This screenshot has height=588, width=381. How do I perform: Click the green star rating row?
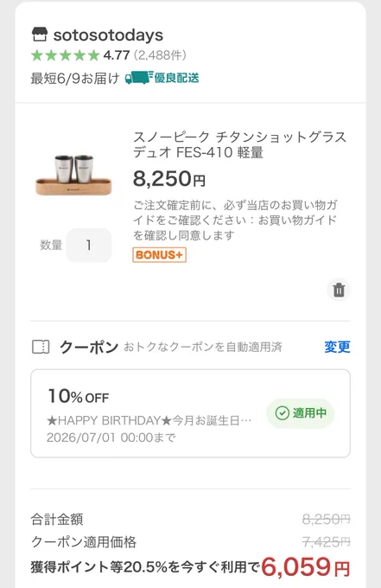tap(65, 55)
